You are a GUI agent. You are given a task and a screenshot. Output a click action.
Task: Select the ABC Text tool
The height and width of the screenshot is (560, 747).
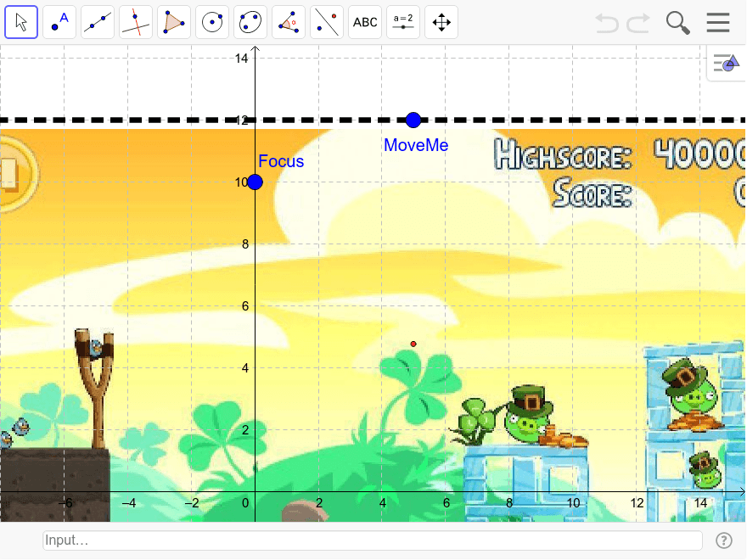[365, 22]
